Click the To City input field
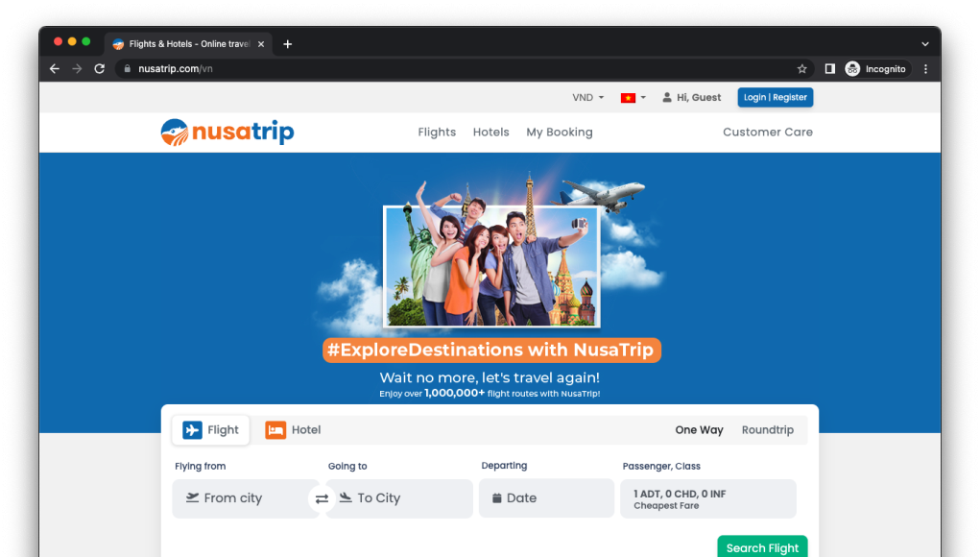This screenshot has height=557, width=980. 399,498
